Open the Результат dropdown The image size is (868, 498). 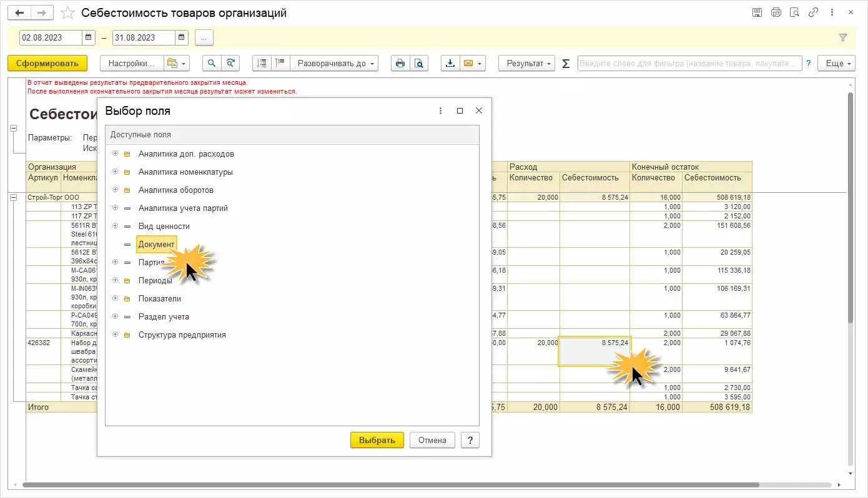coord(526,63)
